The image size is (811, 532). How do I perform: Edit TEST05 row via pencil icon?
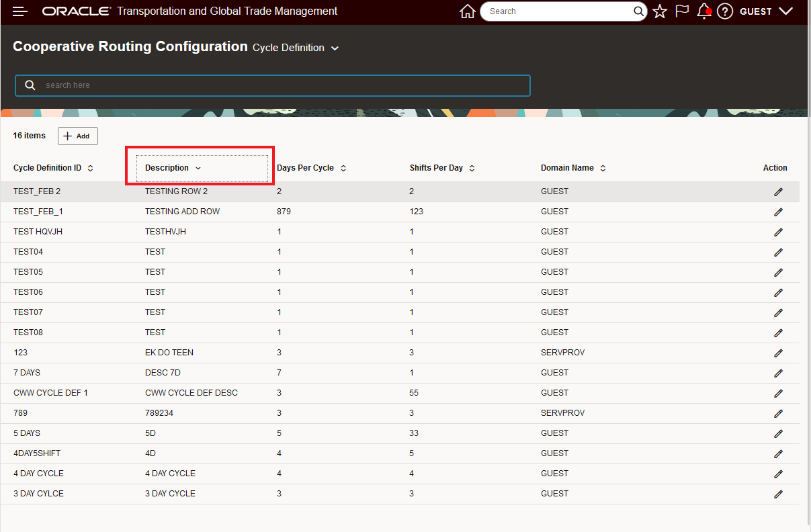coord(778,272)
